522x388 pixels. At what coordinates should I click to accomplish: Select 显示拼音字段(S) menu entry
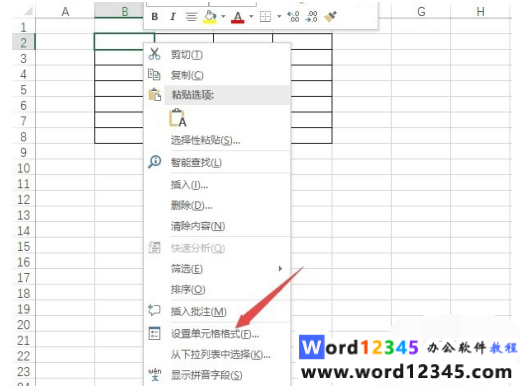[207, 375]
